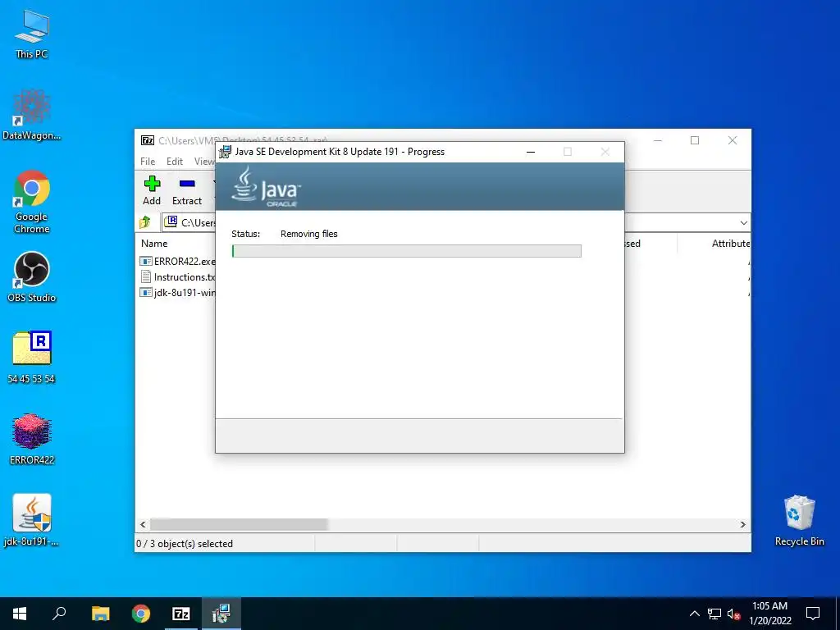Select ERROR422.exe in the 7-Zip list
This screenshot has height=630, width=840.
(177, 262)
